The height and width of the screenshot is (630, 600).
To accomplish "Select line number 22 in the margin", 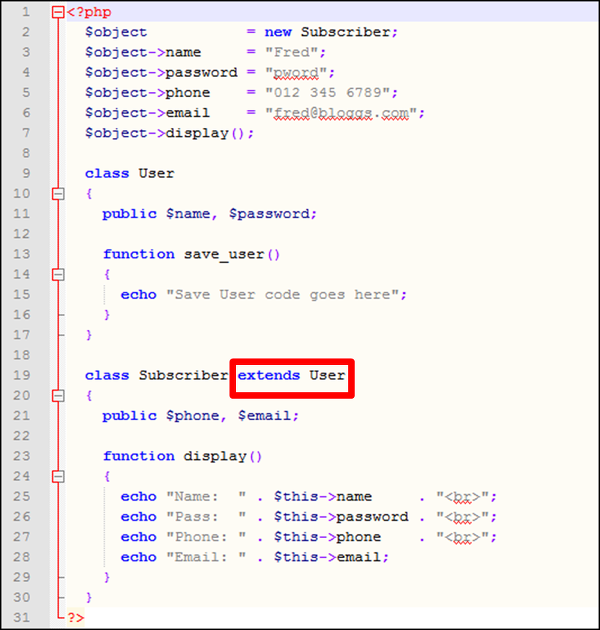I will point(21,436).
